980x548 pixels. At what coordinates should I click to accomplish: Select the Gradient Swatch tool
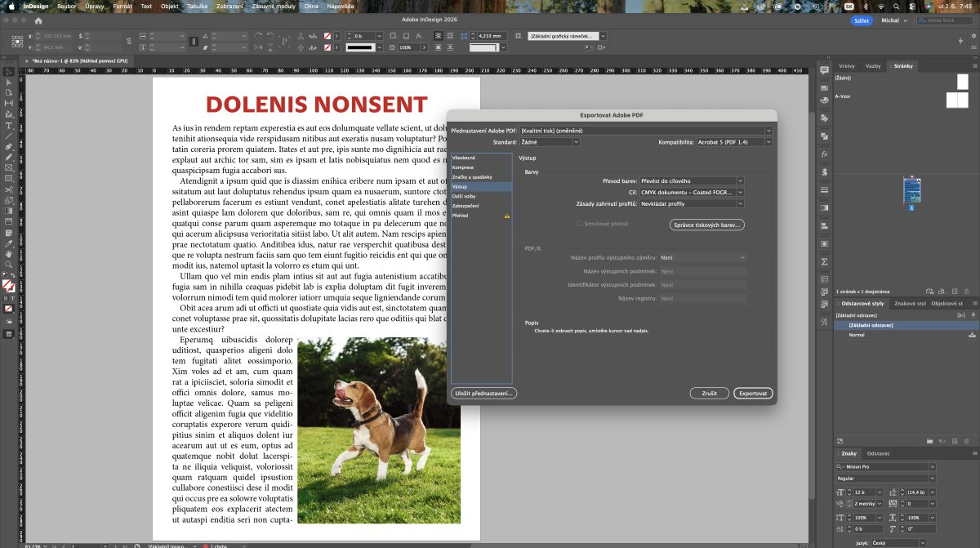(x=9, y=210)
